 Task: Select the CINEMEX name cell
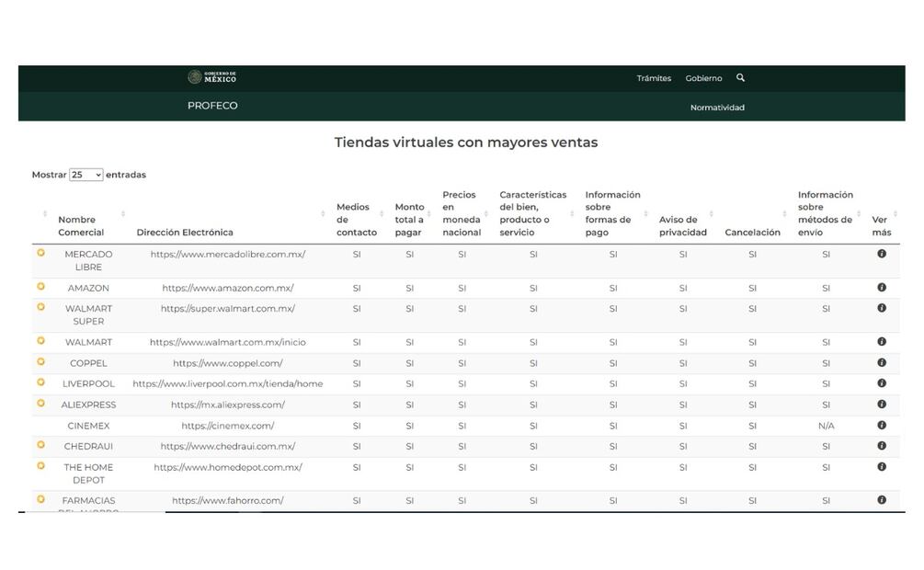pos(88,426)
